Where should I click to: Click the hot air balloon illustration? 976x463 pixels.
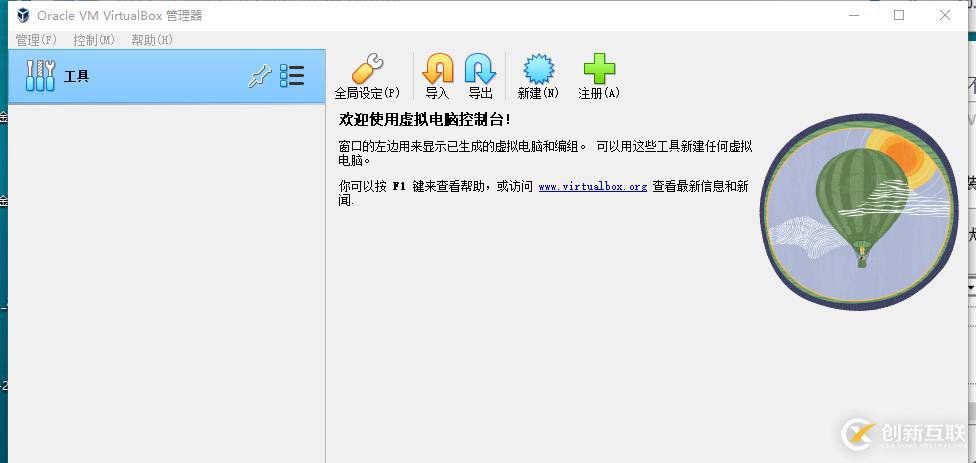coord(859,212)
